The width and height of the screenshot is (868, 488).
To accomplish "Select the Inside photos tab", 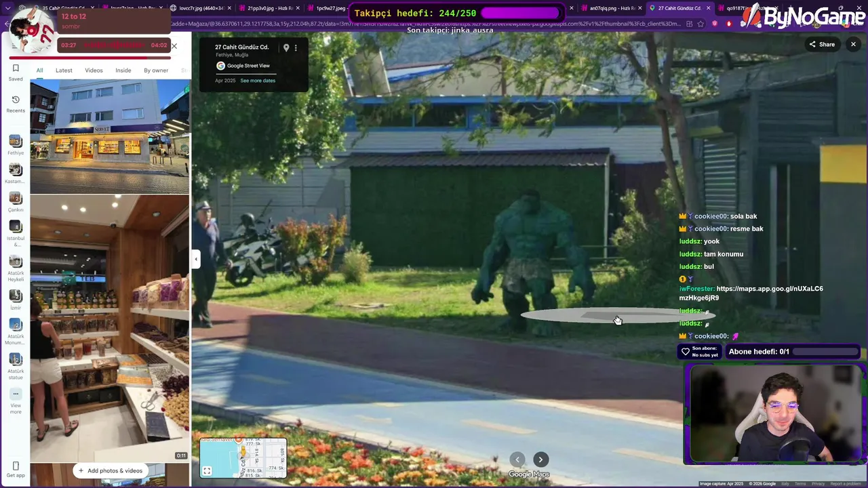I will point(123,70).
